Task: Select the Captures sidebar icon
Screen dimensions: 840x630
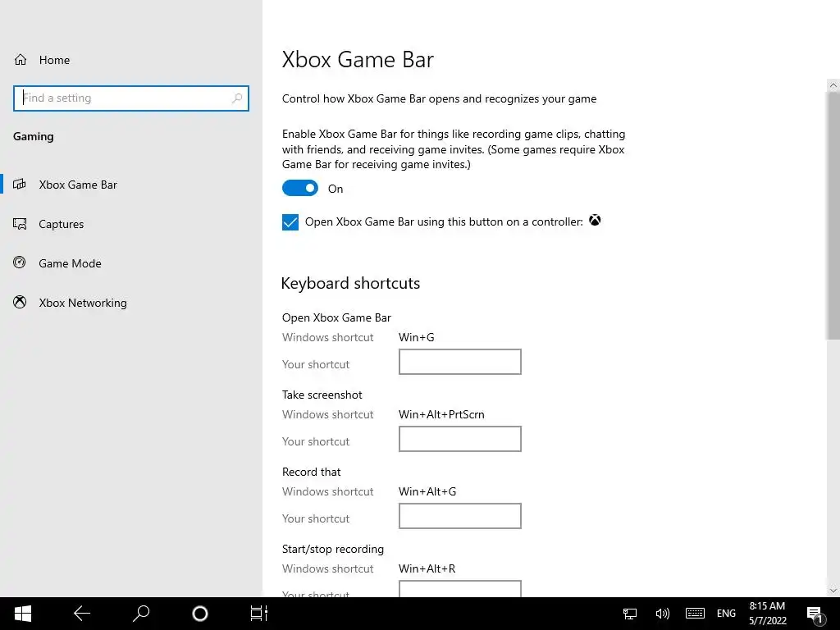Action: point(20,224)
